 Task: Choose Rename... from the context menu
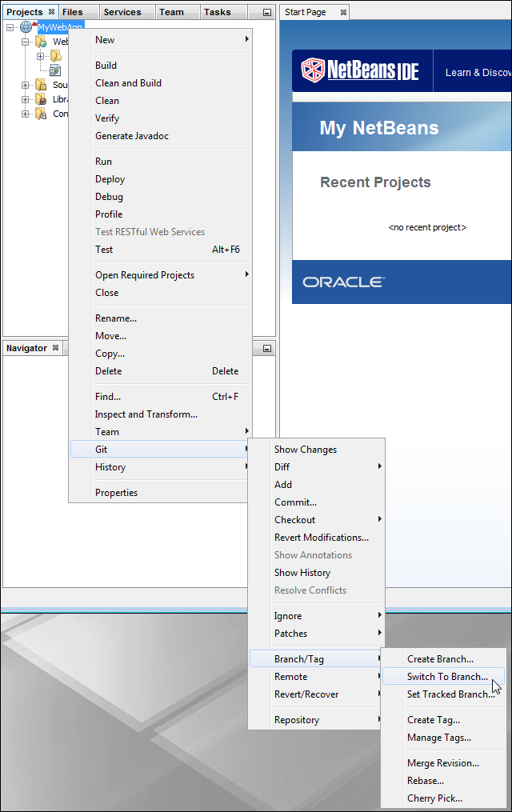161,318
